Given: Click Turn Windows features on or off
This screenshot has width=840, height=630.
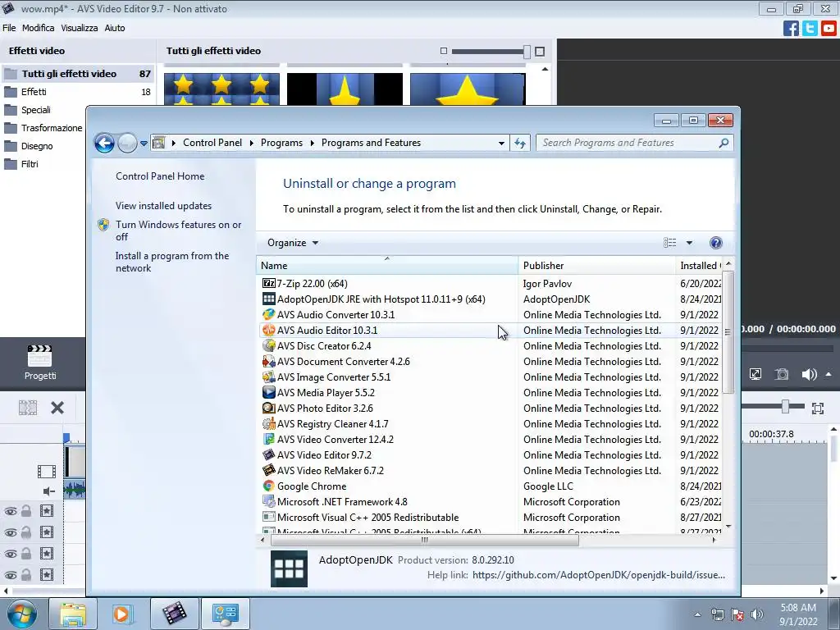Looking at the screenshot, I should [178, 231].
